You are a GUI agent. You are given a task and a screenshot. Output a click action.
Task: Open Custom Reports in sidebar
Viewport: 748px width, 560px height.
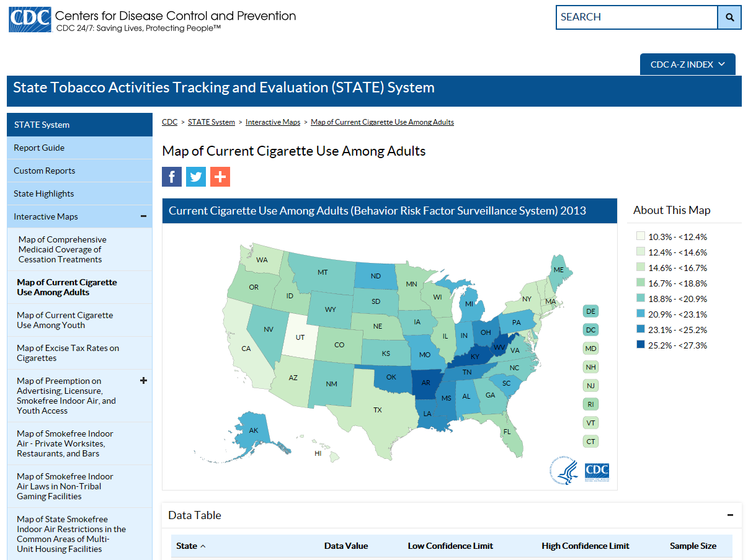pyautogui.click(x=45, y=171)
